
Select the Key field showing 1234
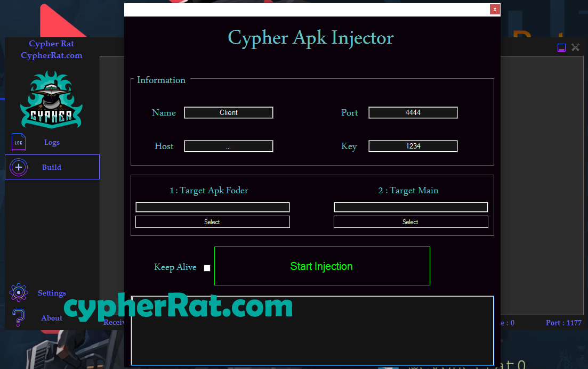point(413,146)
